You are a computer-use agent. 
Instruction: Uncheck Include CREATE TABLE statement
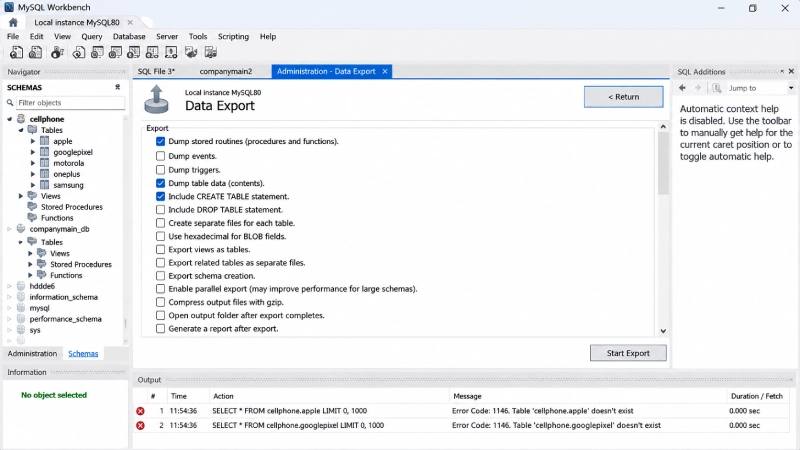[160, 196]
